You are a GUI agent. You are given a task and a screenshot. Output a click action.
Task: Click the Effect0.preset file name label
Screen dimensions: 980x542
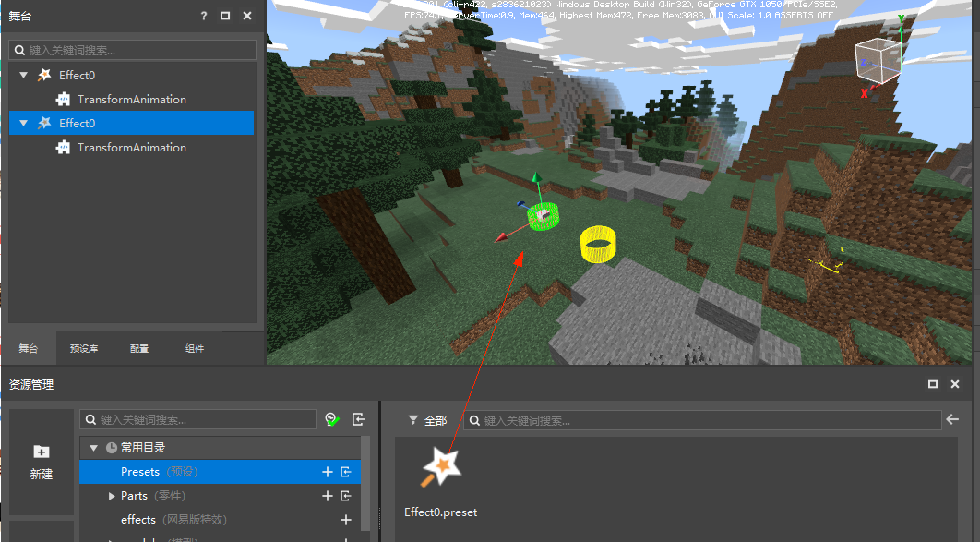point(440,512)
